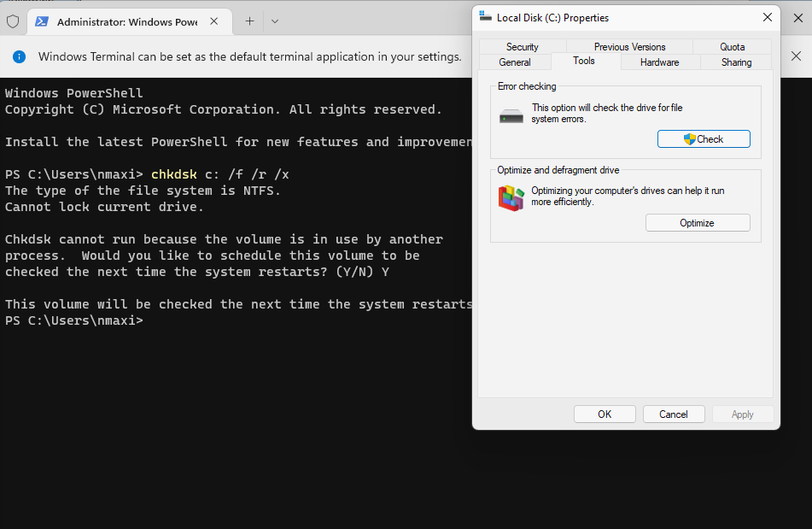Click the PowerShell prompt line in the terminal
Image resolution: width=812 pixels, height=529 pixels.
pyautogui.click(x=74, y=320)
